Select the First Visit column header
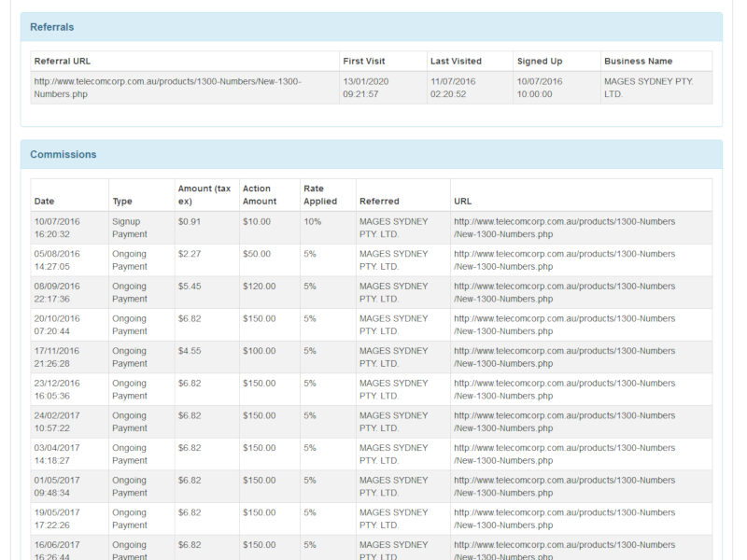 pos(363,62)
